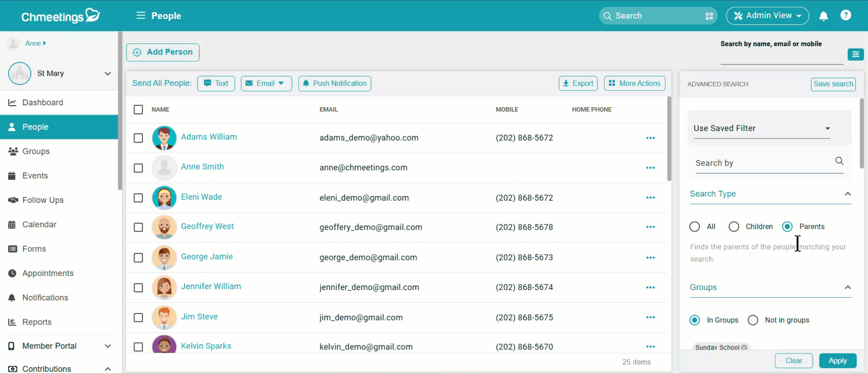Click the advanced search panel scrollbar
Viewport: 868px width, 374px height.
pyautogui.click(x=862, y=133)
